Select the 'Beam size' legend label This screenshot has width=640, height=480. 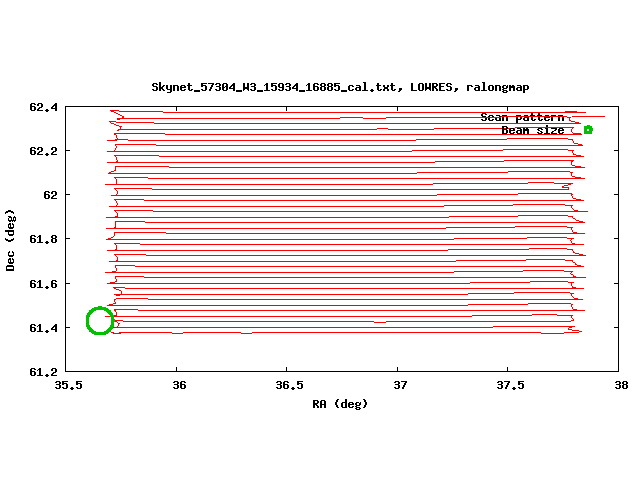pos(533,130)
